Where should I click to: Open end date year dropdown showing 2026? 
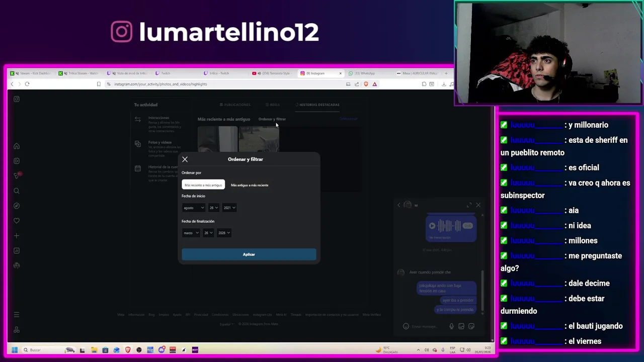click(x=223, y=233)
